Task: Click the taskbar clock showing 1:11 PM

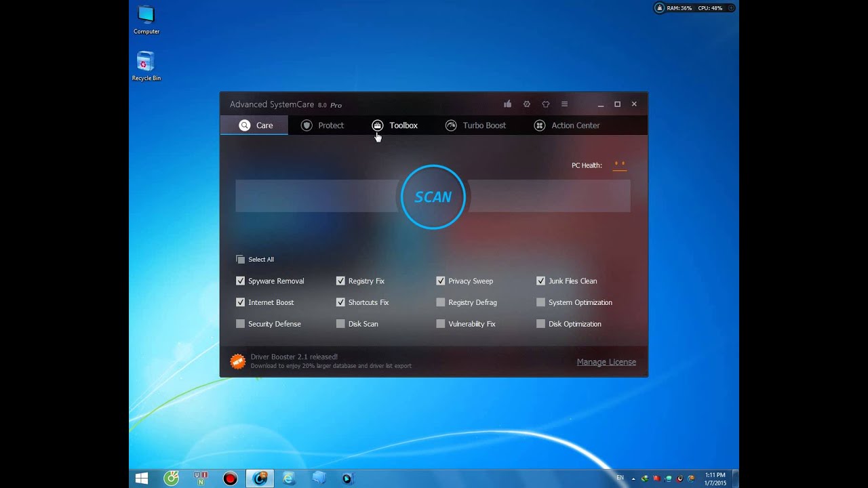Action: click(715, 479)
